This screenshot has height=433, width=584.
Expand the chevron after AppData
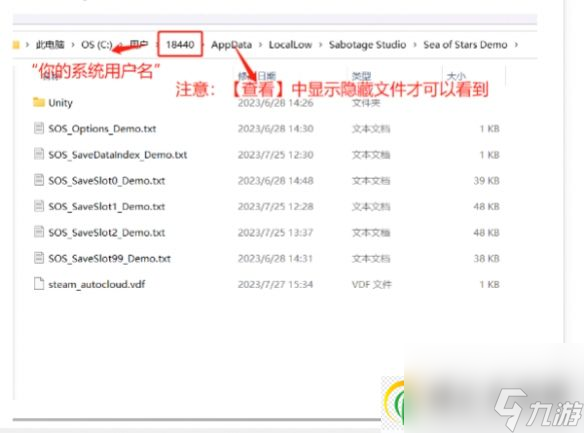(x=260, y=45)
